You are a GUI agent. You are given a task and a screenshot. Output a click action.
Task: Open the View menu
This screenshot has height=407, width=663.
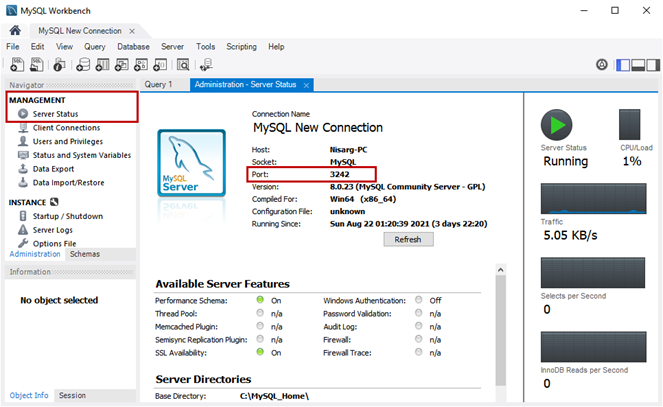[64, 46]
